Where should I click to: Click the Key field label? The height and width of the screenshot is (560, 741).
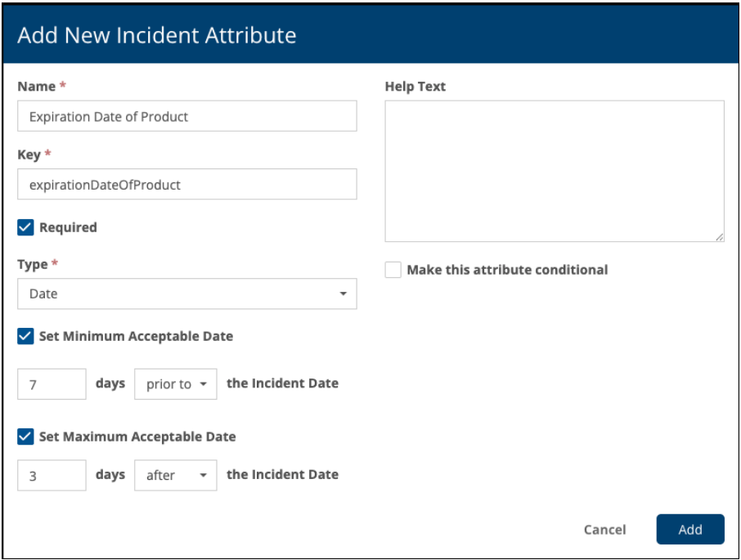(x=29, y=155)
